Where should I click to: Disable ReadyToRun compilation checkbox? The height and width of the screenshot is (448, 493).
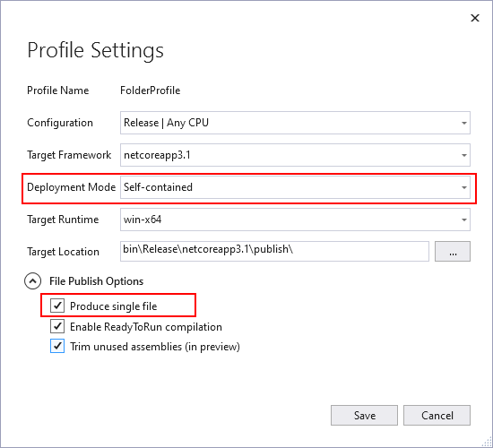pyautogui.click(x=57, y=326)
